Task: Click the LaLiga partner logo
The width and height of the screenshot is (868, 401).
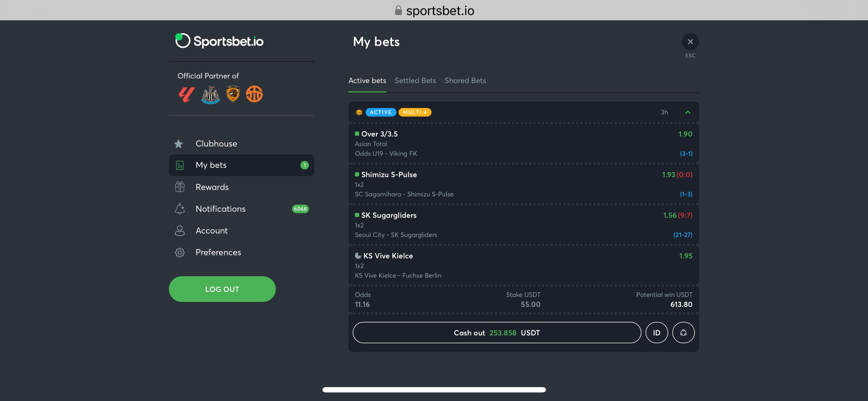Action: [x=186, y=94]
